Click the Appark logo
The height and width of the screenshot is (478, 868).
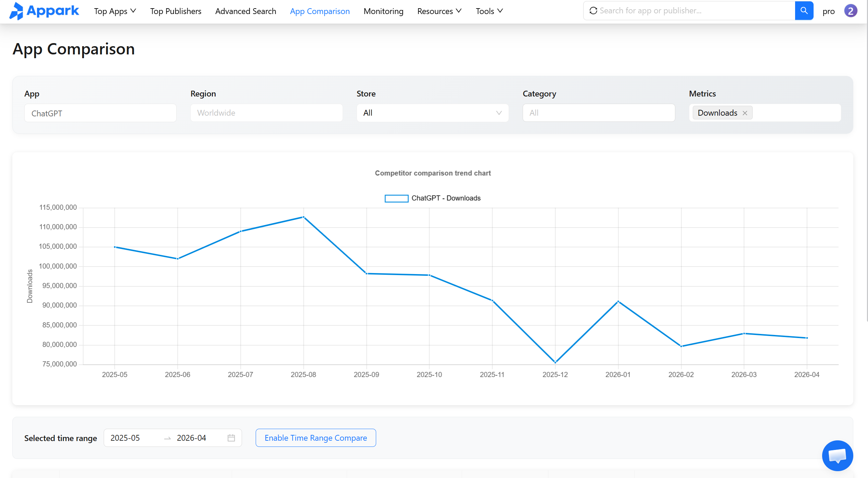[x=44, y=11]
